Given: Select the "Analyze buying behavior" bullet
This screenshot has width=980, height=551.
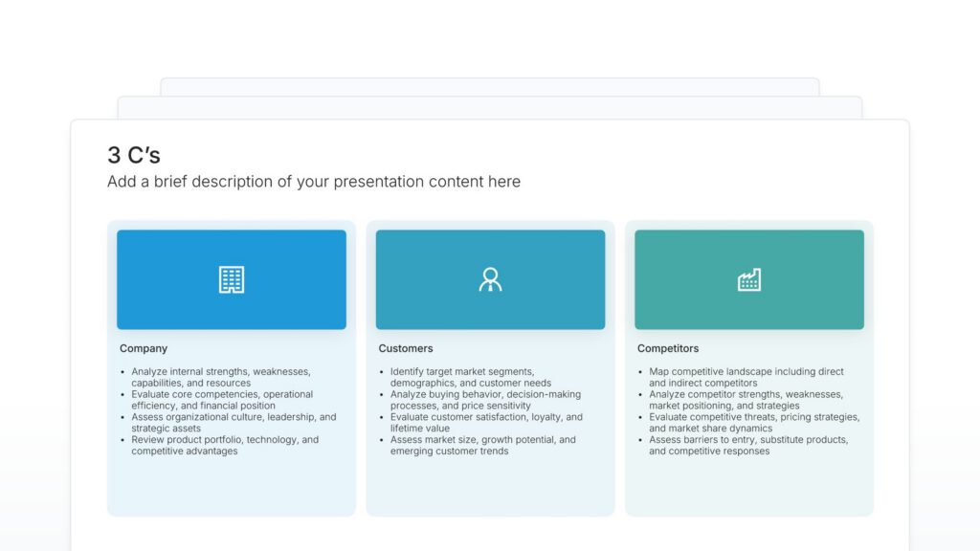Looking at the screenshot, I should click(x=485, y=400).
